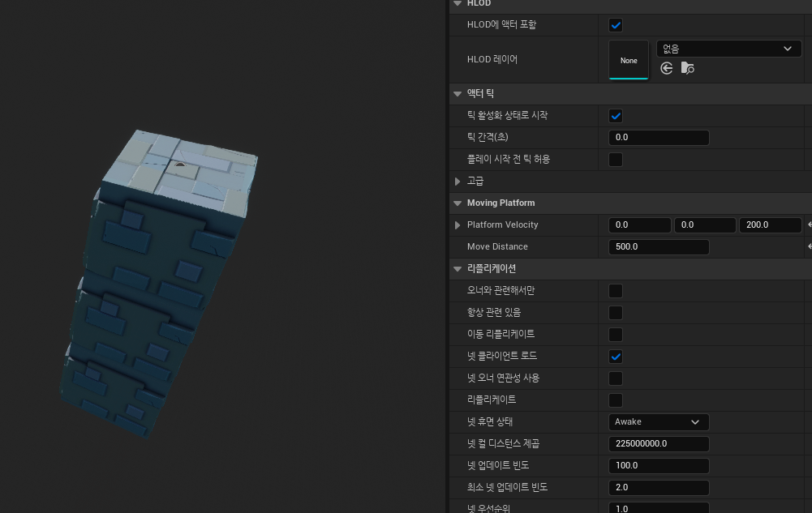Toggle the 'HLOD에 액터 포함' checkbox
Screen dimensions: 812x513
615,25
